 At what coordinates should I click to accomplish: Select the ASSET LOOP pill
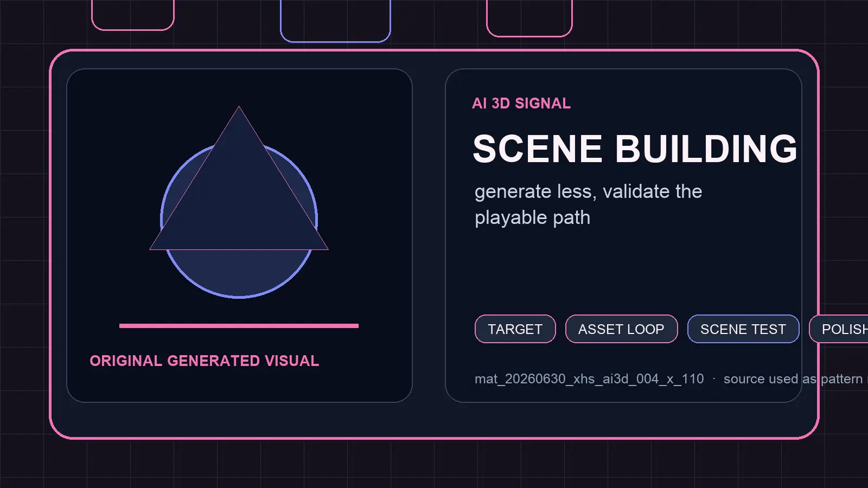pyautogui.click(x=621, y=329)
